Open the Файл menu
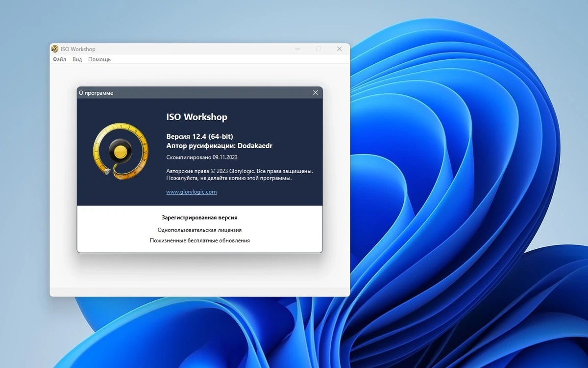The height and width of the screenshot is (368, 588). pos(59,59)
